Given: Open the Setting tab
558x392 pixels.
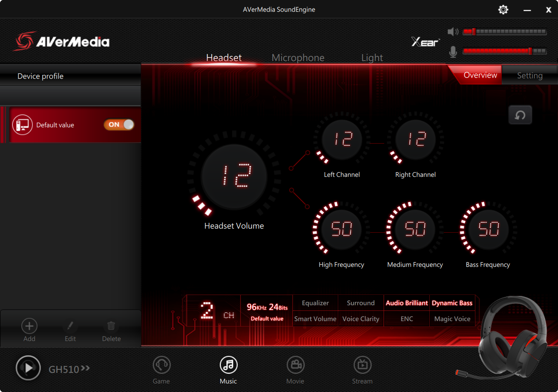Looking at the screenshot, I should (x=530, y=75).
